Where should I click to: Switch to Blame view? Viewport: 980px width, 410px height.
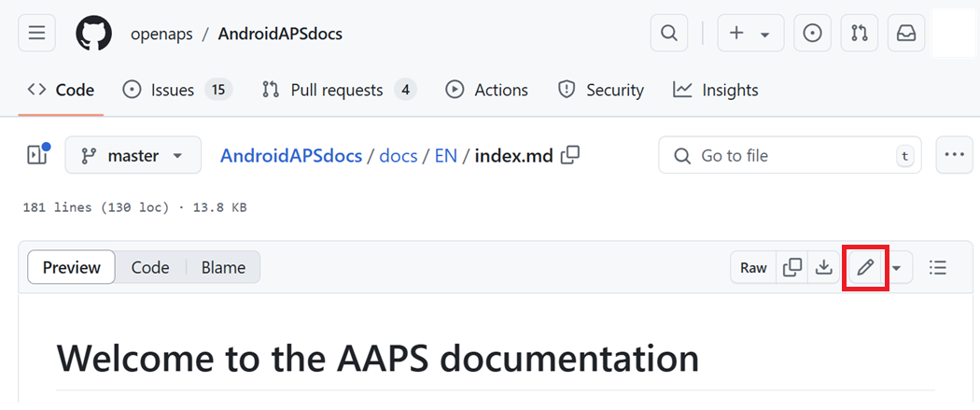223,267
